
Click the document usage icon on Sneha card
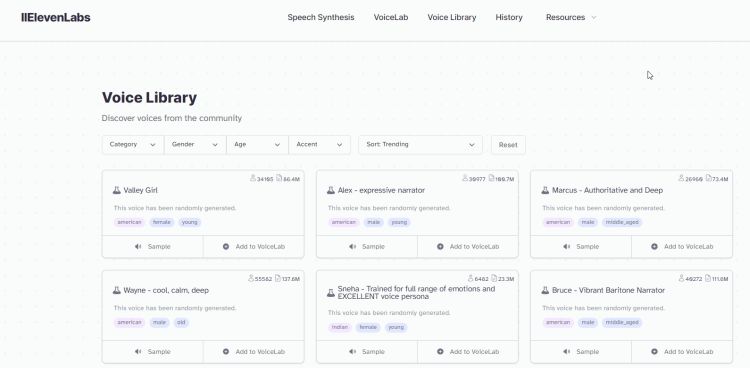pos(494,279)
